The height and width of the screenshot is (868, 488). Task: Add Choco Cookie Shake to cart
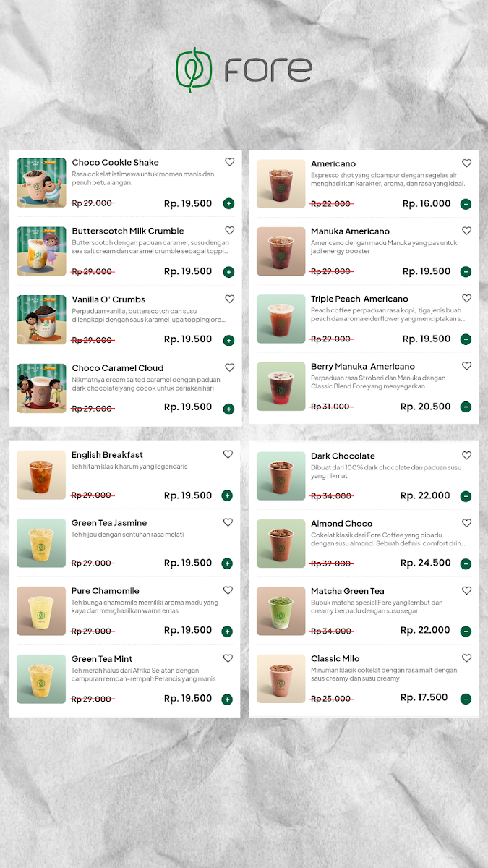pyautogui.click(x=228, y=204)
